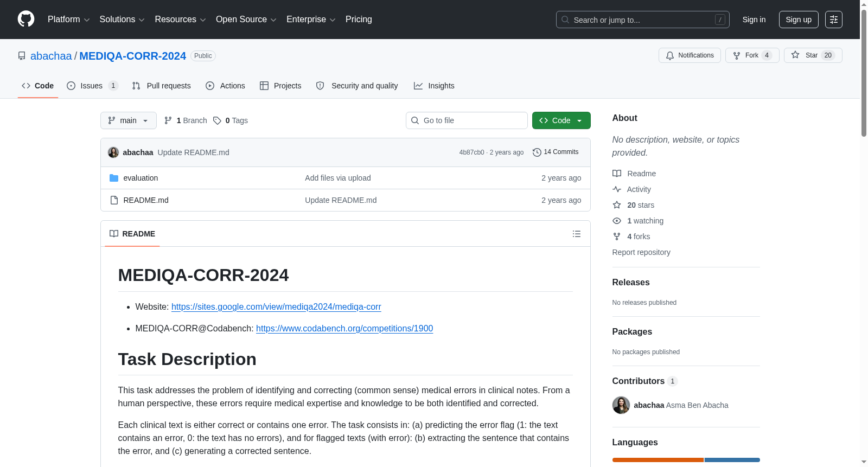Click the evaluation folder icon
This screenshot has height=467, width=868.
tap(114, 178)
